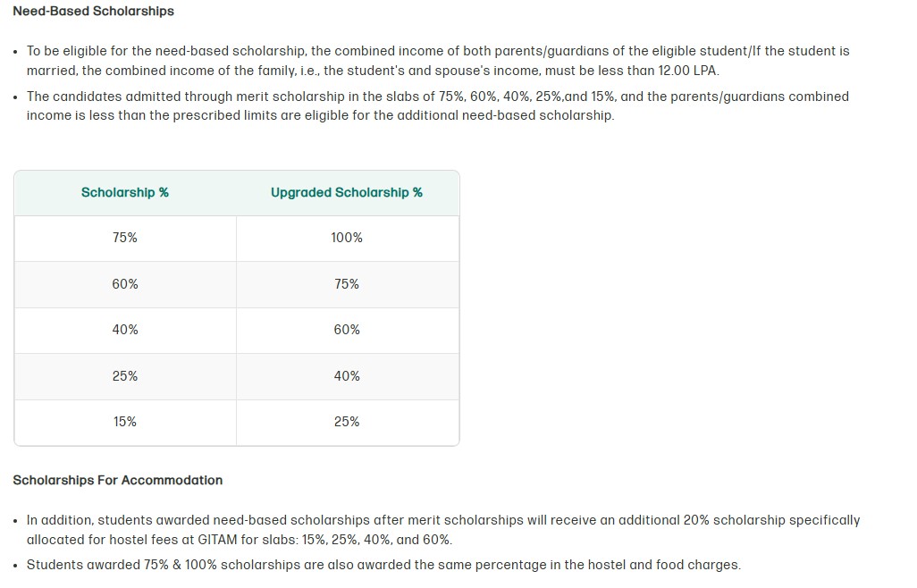Click the 15% scholarship cell

click(x=125, y=422)
